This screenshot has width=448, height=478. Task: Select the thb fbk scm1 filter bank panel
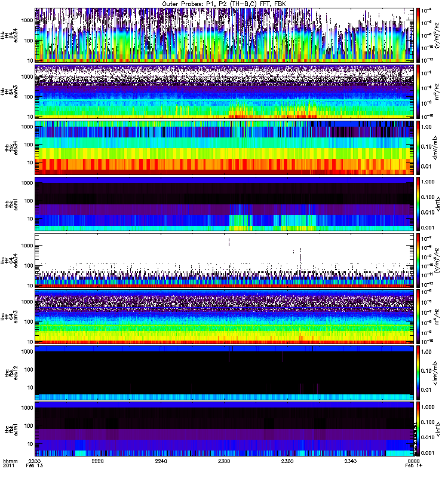224,203
